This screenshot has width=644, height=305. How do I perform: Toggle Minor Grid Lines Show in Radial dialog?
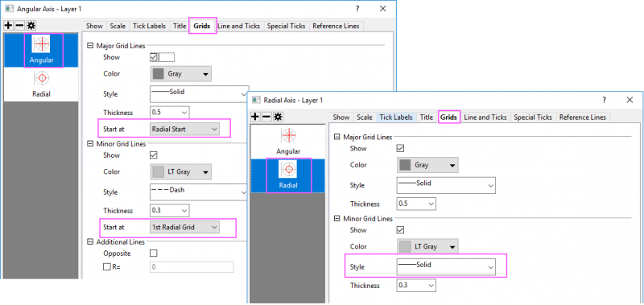click(400, 230)
